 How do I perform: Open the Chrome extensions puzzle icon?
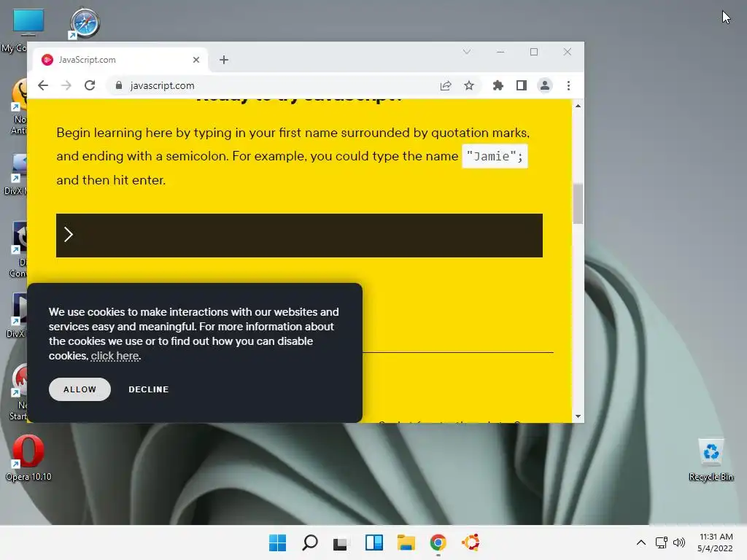point(498,86)
